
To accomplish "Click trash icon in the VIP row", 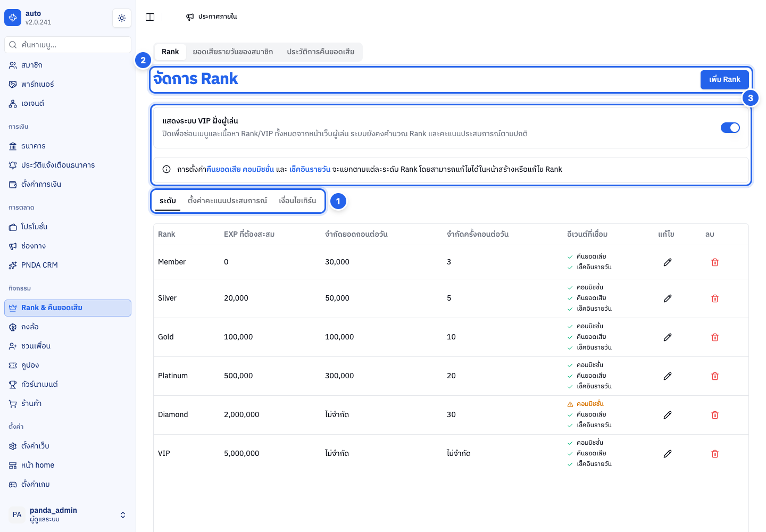I will pos(715,454).
